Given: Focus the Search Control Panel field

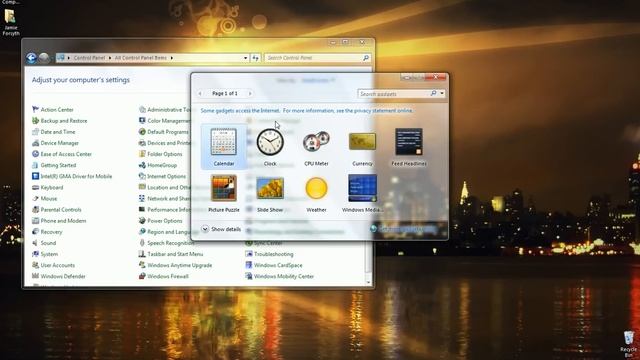Looking at the screenshot, I should pyautogui.click(x=313, y=58).
